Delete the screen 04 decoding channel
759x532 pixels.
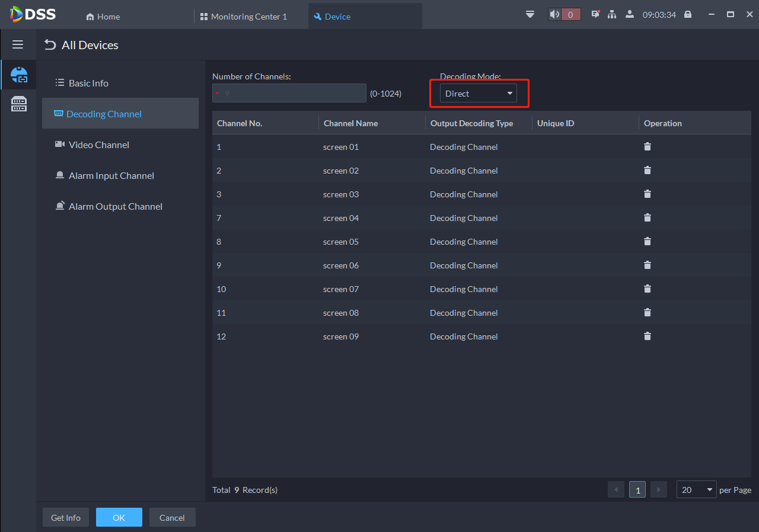coord(648,217)
